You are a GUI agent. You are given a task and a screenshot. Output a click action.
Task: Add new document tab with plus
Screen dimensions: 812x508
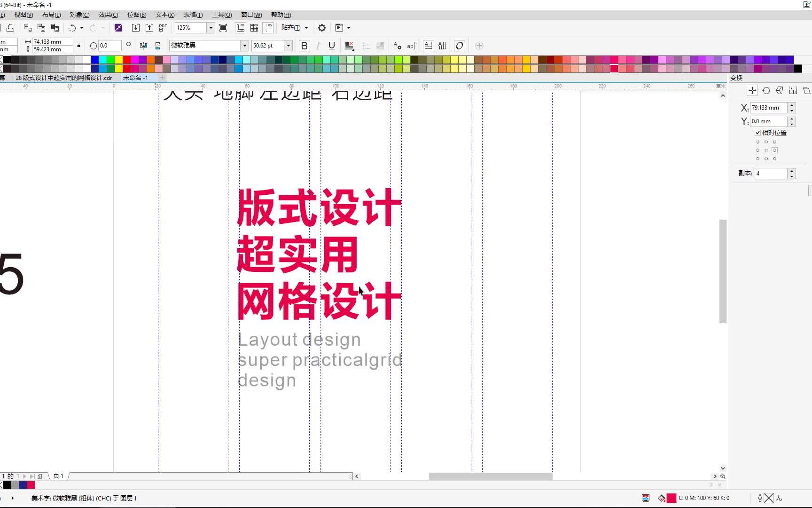click(162, 78)
